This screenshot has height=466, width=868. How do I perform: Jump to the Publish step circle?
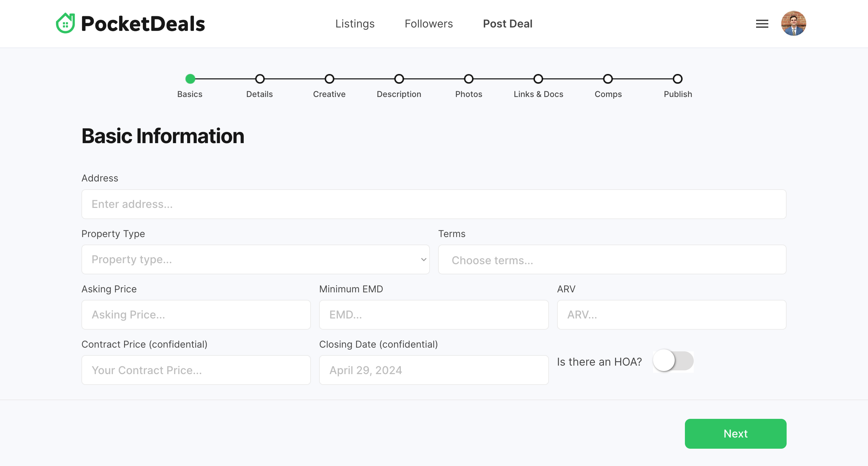pos(677,79)
